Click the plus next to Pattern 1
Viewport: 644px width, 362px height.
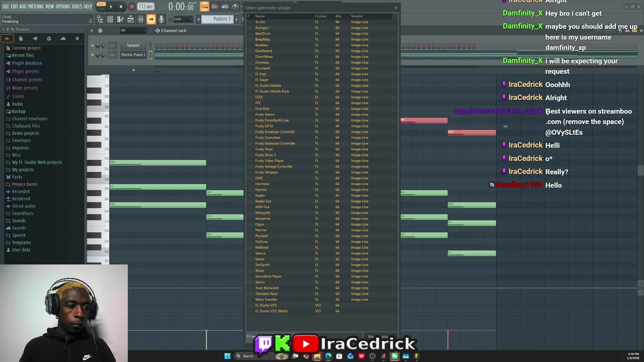pyautogui.click(x=236, y=19)
